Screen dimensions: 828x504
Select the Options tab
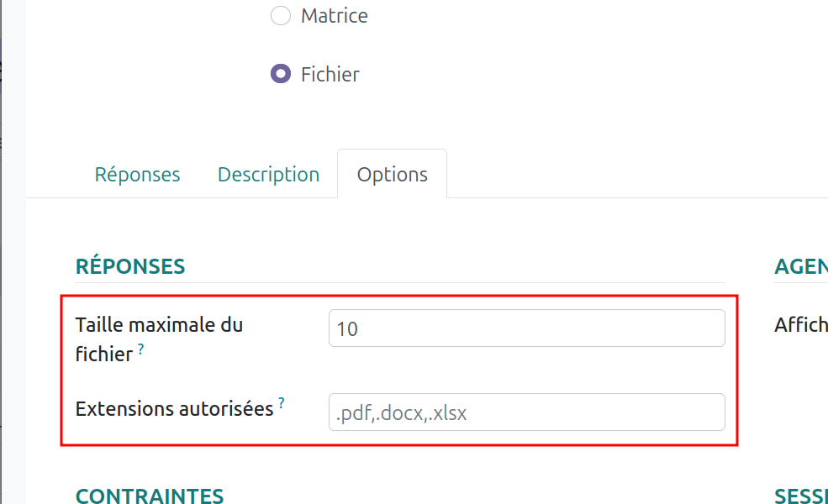392,175
